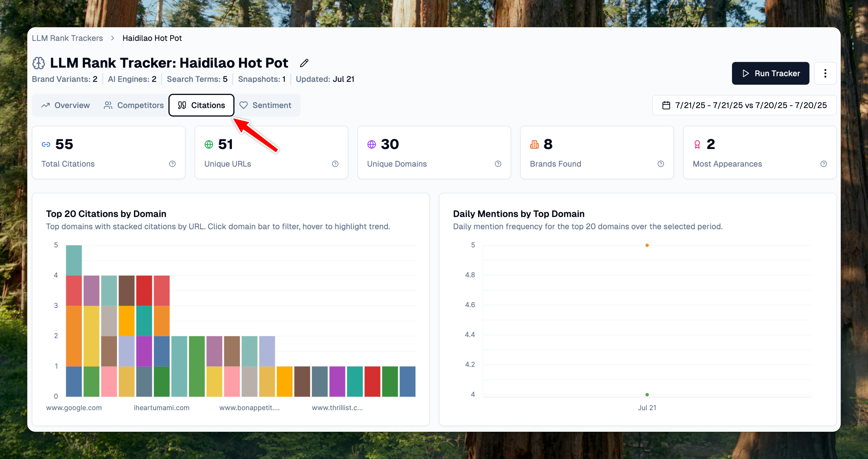Click the orange data point at 5
The width and height of the screenshot is (868, 459).
647,245
